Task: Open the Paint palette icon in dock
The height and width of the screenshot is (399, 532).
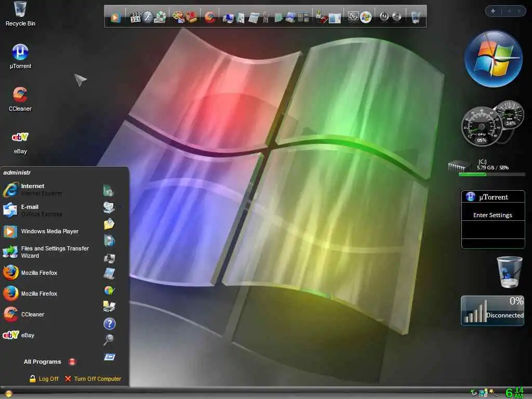Action: click(178, 17)
